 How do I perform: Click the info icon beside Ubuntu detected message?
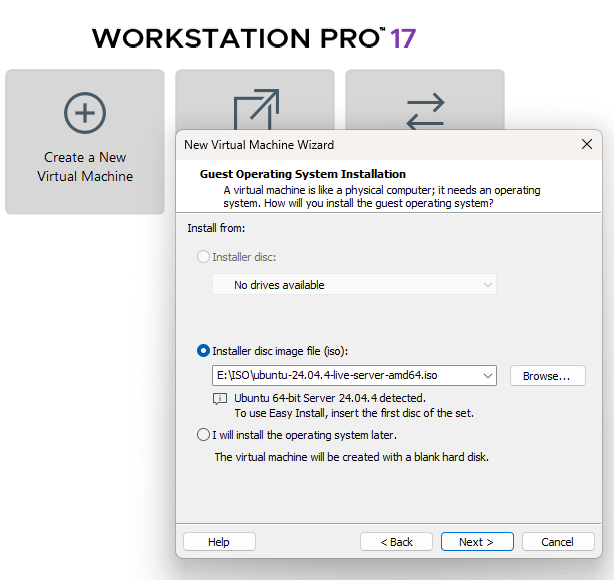click(220, 399)
